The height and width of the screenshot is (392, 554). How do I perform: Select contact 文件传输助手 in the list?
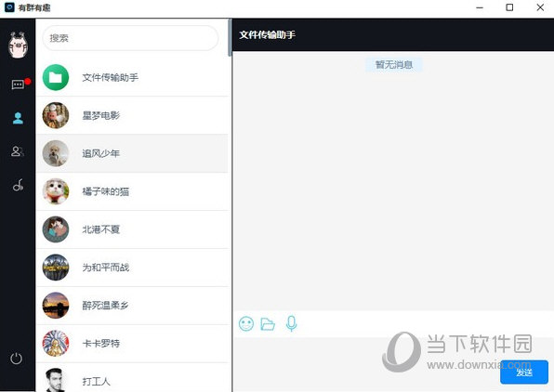[133, 77]
